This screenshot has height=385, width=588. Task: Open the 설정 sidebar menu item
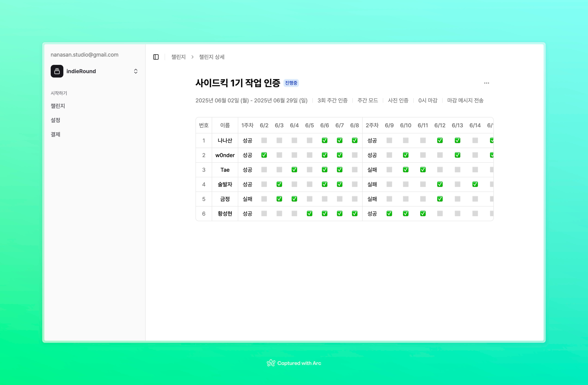pyautogui.click(x=56, y=120)
